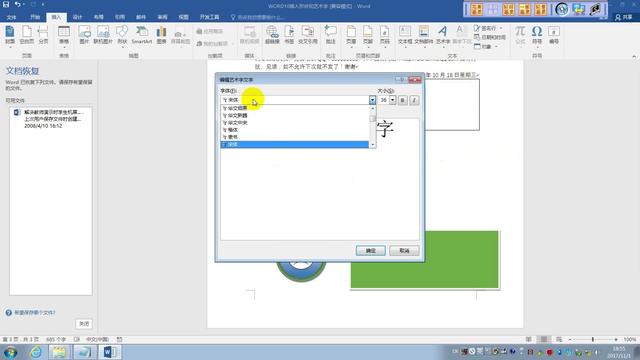
Task: Click the Tell Me search box
Action: pos(258,18)
